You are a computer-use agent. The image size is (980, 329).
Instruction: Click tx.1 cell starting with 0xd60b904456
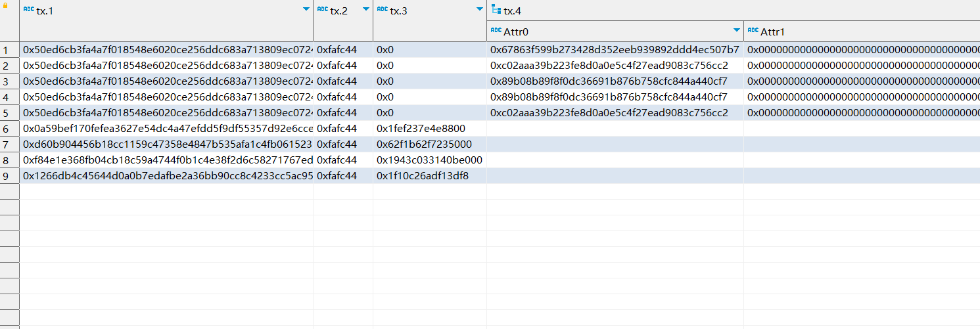tap(167, 144)
